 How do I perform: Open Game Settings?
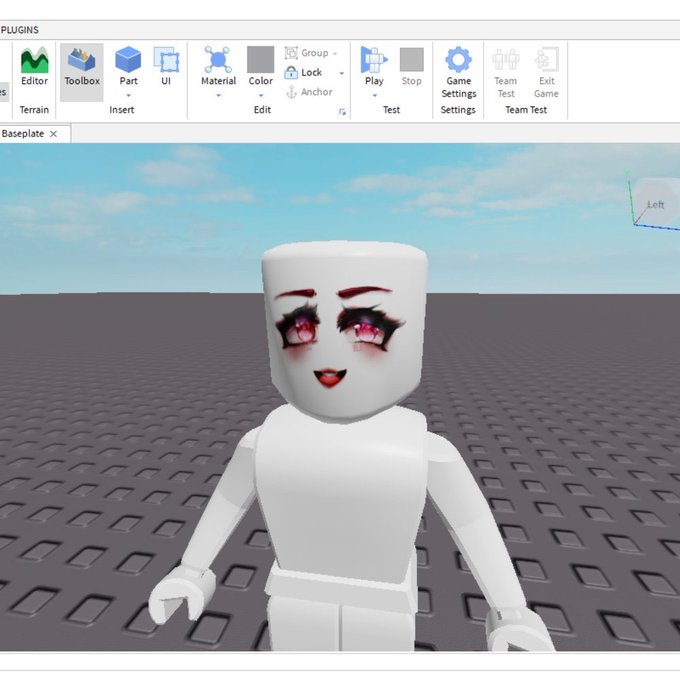[458, 72]
